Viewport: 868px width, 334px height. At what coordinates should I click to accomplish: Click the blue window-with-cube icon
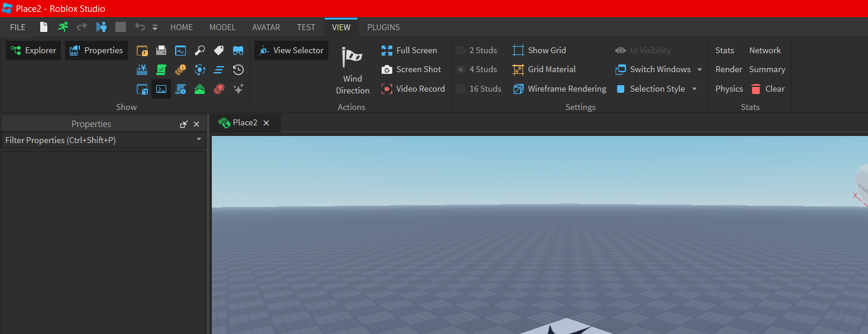point(142,89)
